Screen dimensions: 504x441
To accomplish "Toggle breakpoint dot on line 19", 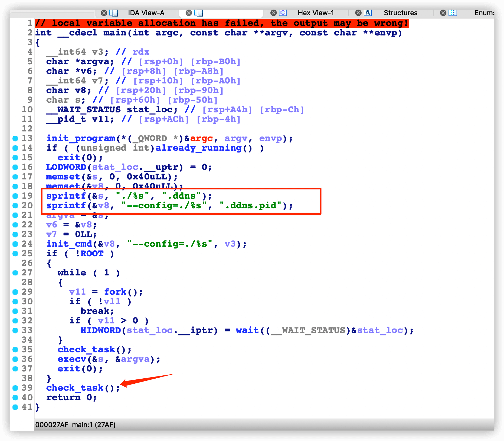I will pyautogui.click(x=15, y=196).
